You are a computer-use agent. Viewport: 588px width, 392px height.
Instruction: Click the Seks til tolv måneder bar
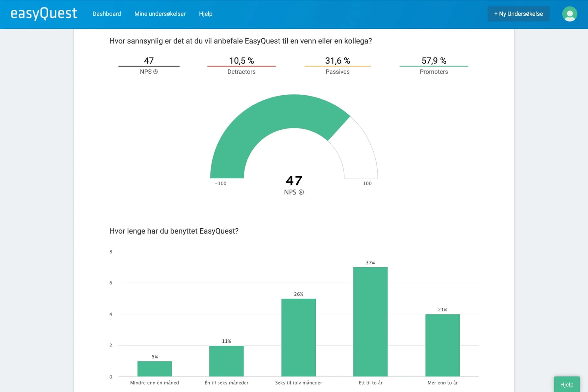click(x=299, y=337)
